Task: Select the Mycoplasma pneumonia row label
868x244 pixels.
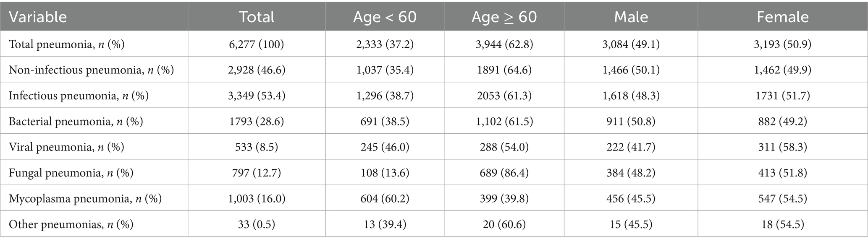Action: (85, 198)
